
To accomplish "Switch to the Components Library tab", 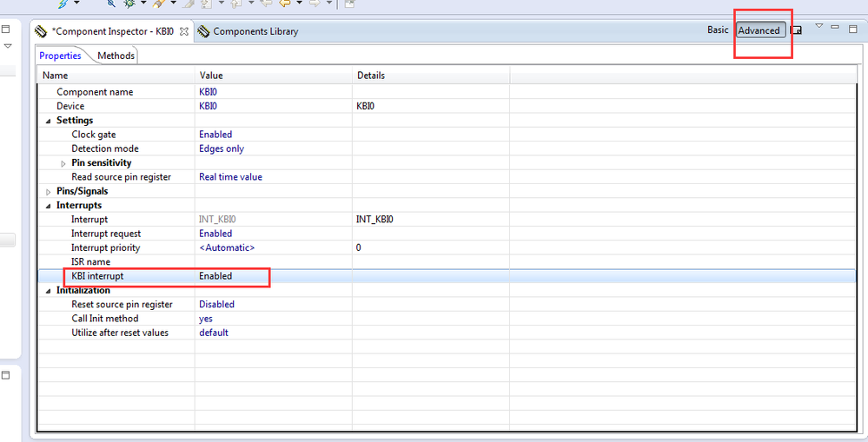I will coord(255,31).
